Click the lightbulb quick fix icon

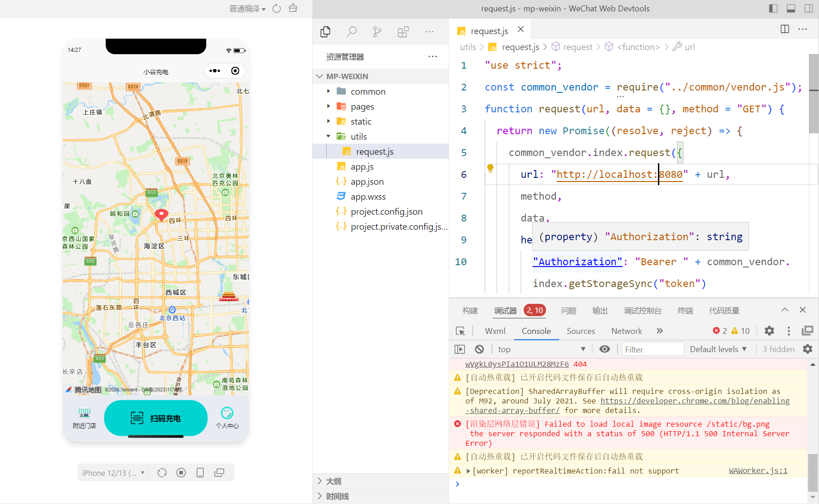click(490, 168)
